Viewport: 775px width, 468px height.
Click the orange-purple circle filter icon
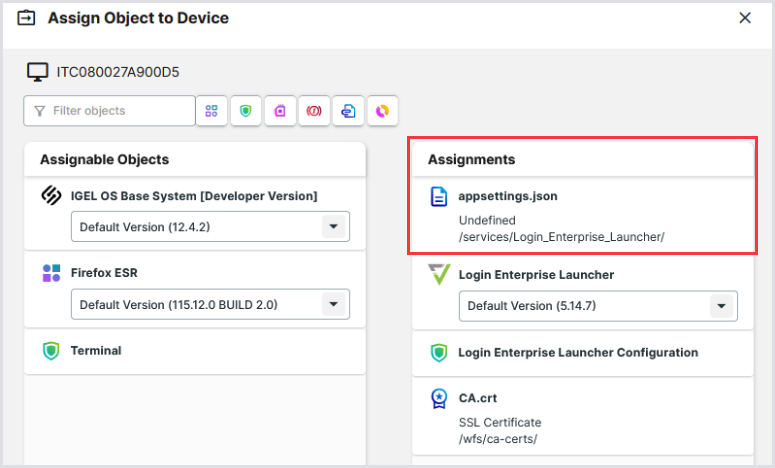coord(382,111)
